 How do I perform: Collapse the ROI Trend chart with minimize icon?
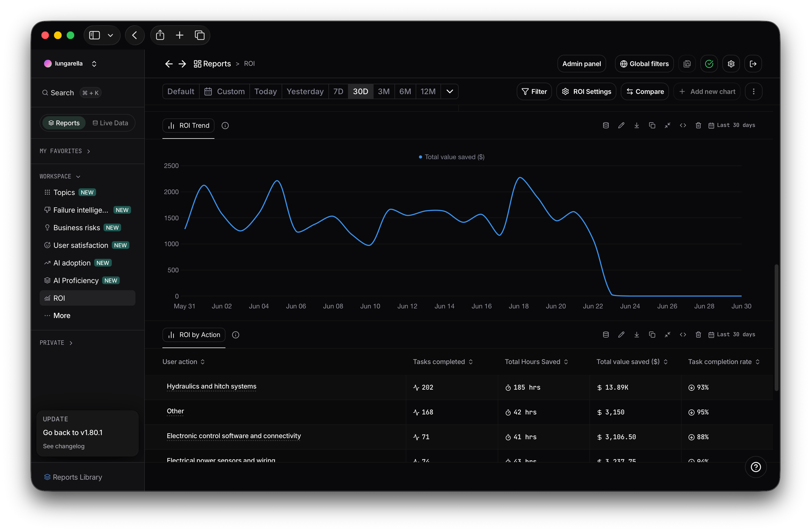pyautogui.click(x=667, y=125)
